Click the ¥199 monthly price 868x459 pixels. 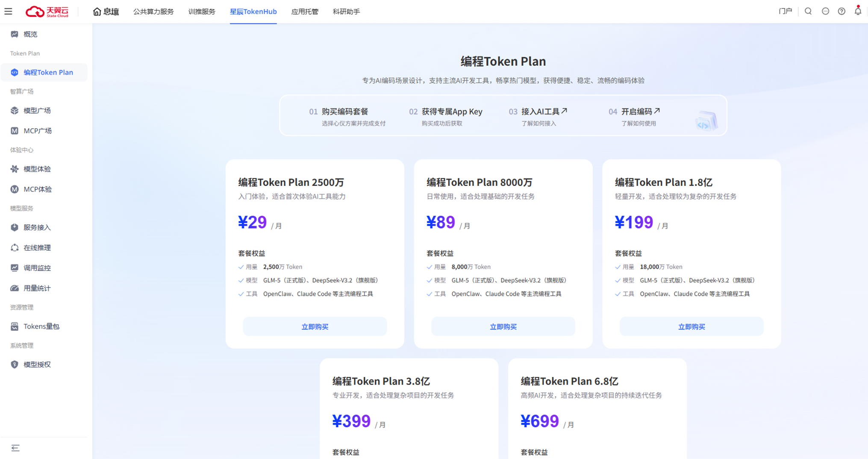634,222
